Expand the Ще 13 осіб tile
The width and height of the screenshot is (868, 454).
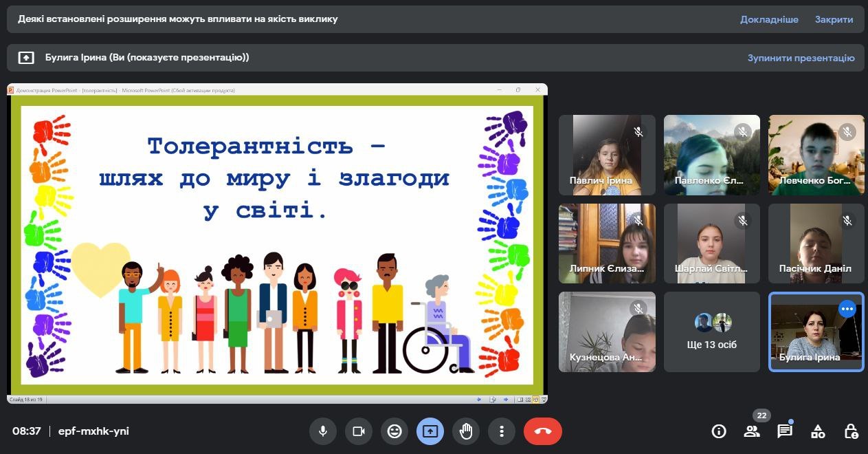click(x=711, y=332)
